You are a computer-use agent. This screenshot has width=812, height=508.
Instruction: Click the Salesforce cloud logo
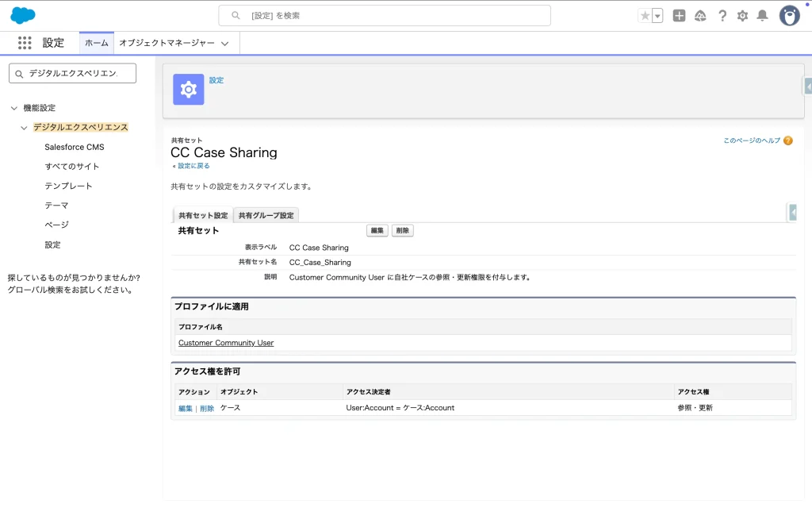tap(23, 15)
